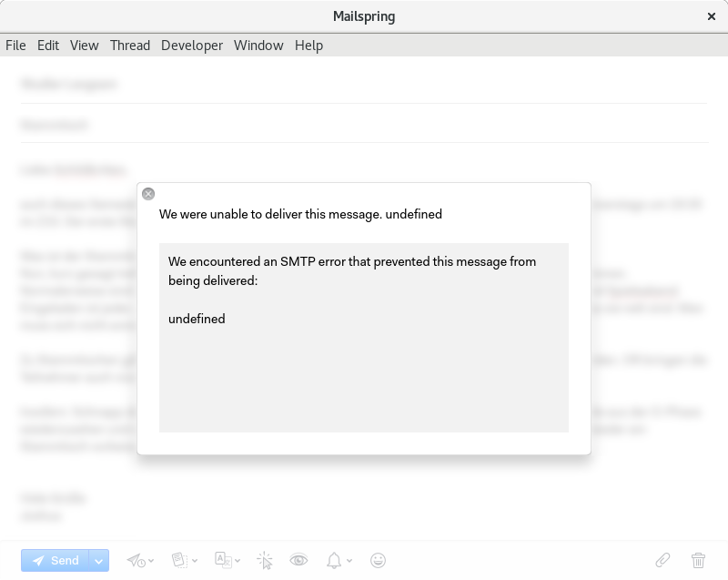The width and height of the screenshot is (728, 580).
Task: Click the 'We were unable to deliver' message
Action: [300, 214]
